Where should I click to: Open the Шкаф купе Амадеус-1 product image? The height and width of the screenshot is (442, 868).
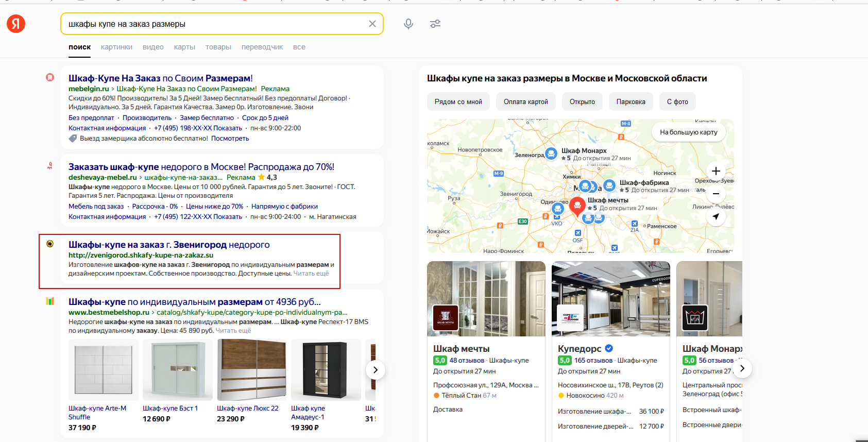[326, 370]
